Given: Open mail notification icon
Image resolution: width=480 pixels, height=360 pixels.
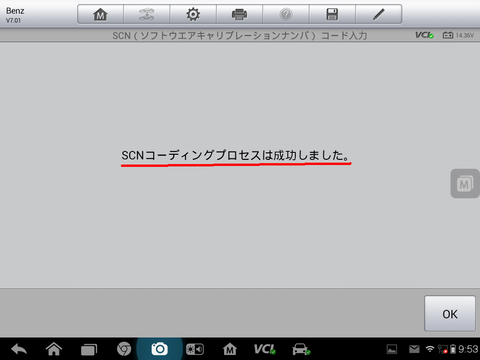Looking at the screenshot, I should pos(414,349).
